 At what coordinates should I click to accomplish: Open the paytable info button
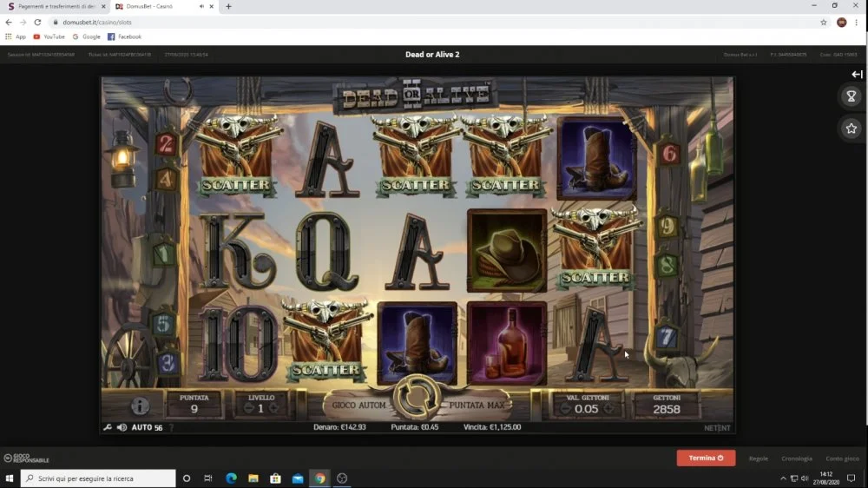point(140,406)
